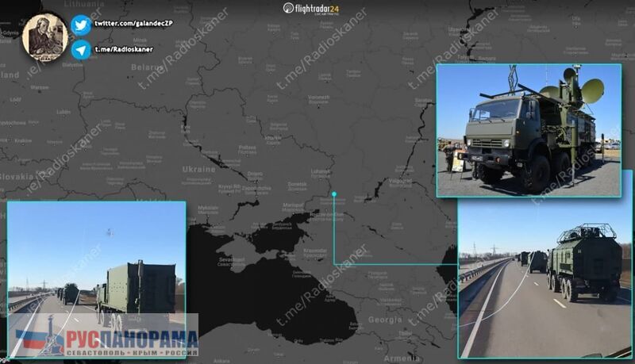Open the highway convoy photo with caged truck
635x364 pixels.
(545, 278)
